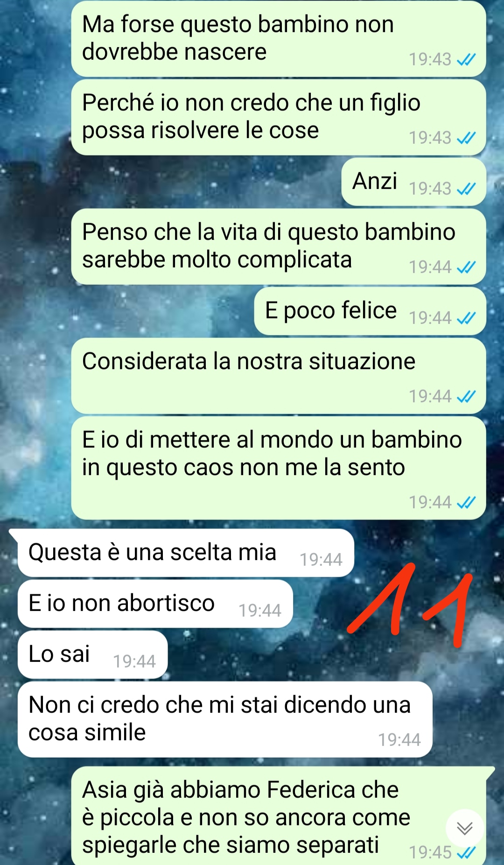Viewport: 504px width, 865px height.
Task: Tap the scroll-to-bottom double chevron button
Action: [464, 828]
